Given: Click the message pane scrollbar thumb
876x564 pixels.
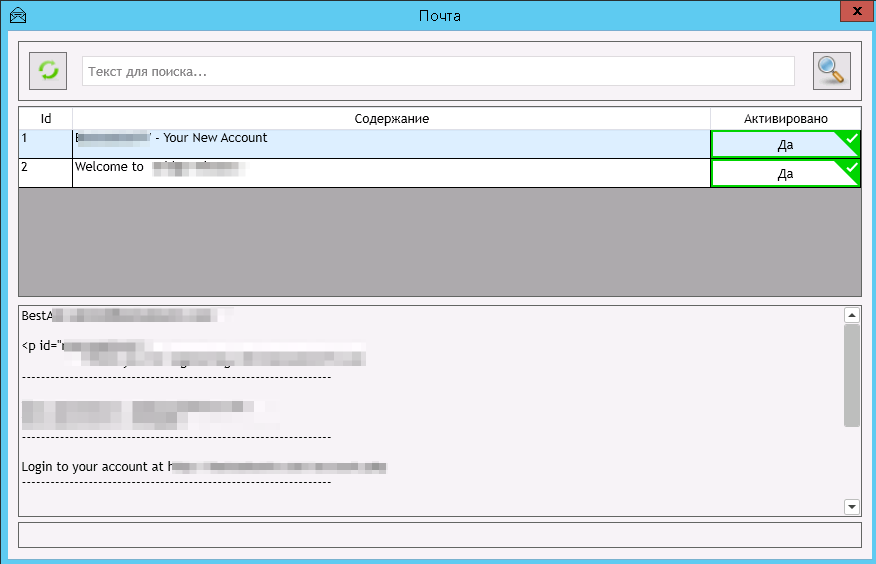Looking at the screenshot, I should [851, 375].
